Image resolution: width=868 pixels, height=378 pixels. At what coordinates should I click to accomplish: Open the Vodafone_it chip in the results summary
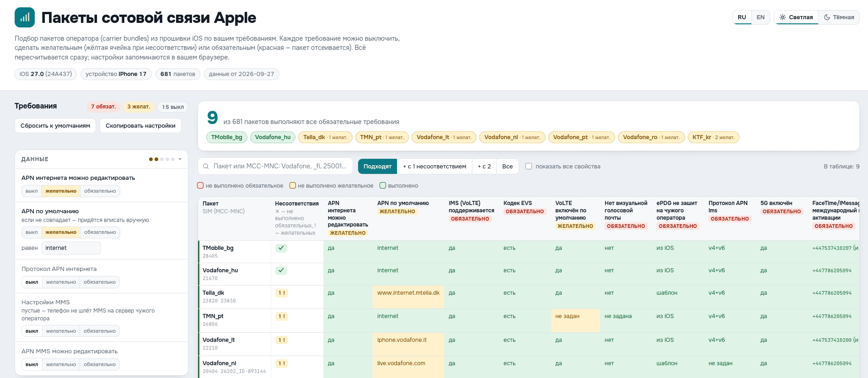(x=444, y=137)
